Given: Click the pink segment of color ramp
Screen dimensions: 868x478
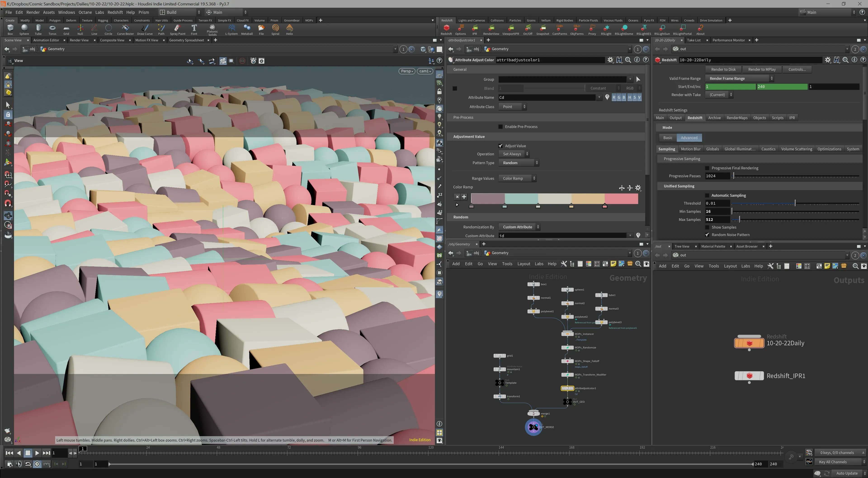Looking at the screenshot, I should click(621, 199).
